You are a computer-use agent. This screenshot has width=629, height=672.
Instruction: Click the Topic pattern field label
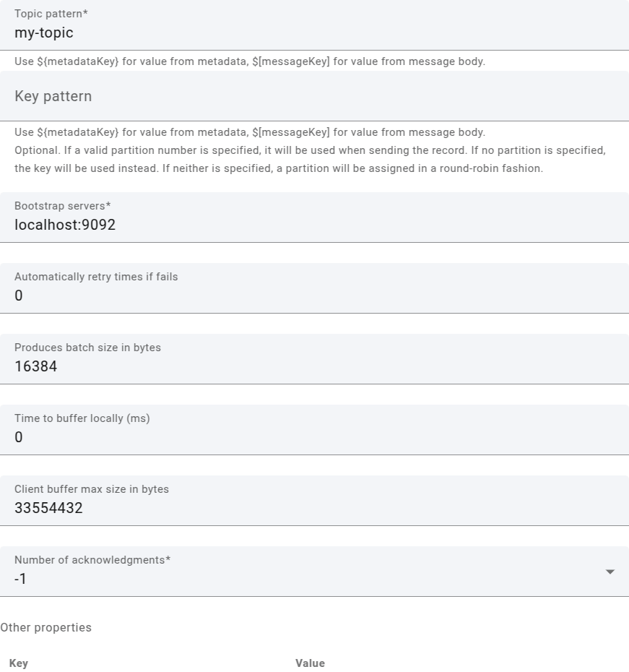[51, 14]
